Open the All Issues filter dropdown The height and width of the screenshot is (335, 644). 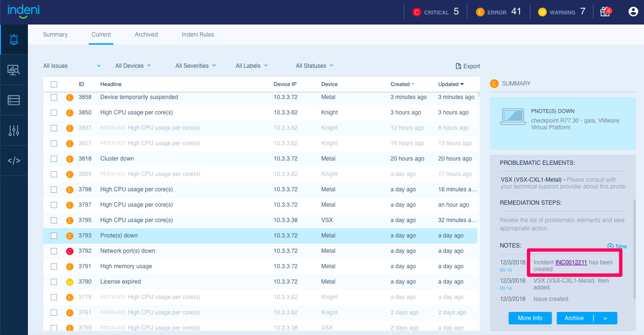pos(72,66)
